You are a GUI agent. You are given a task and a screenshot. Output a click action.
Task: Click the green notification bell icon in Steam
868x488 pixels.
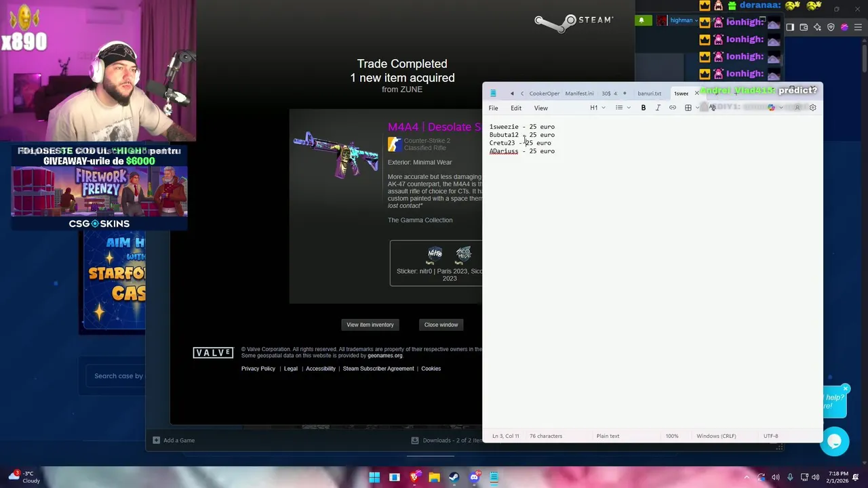641,21
